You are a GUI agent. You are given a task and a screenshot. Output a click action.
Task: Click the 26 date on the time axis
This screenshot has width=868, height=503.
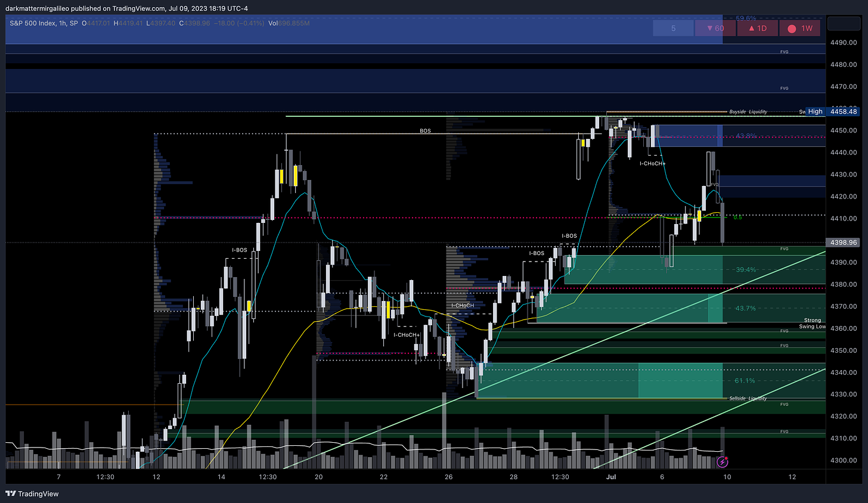[449, 477]
